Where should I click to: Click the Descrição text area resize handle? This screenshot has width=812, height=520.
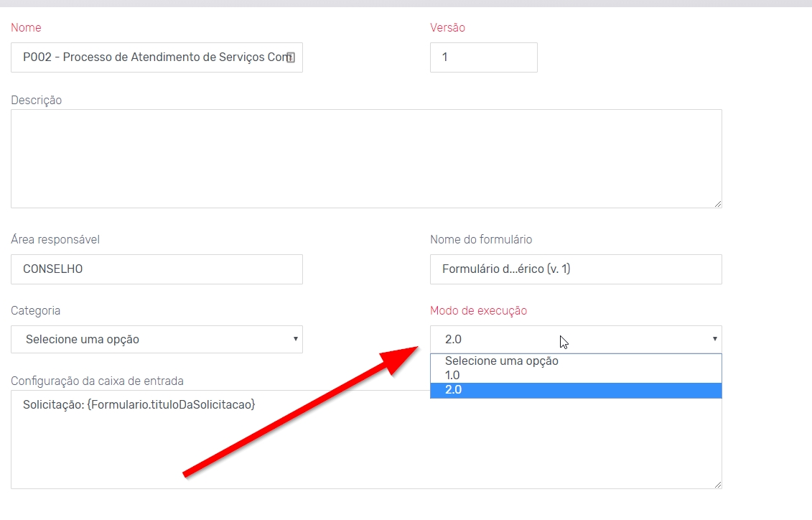(x=717, y=204)
